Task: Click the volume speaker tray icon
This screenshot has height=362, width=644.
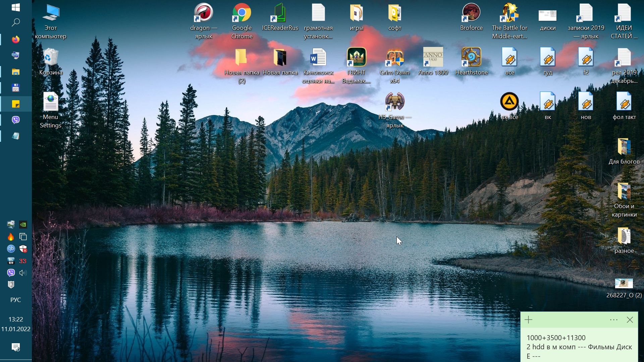Action: tap(23, 273)
